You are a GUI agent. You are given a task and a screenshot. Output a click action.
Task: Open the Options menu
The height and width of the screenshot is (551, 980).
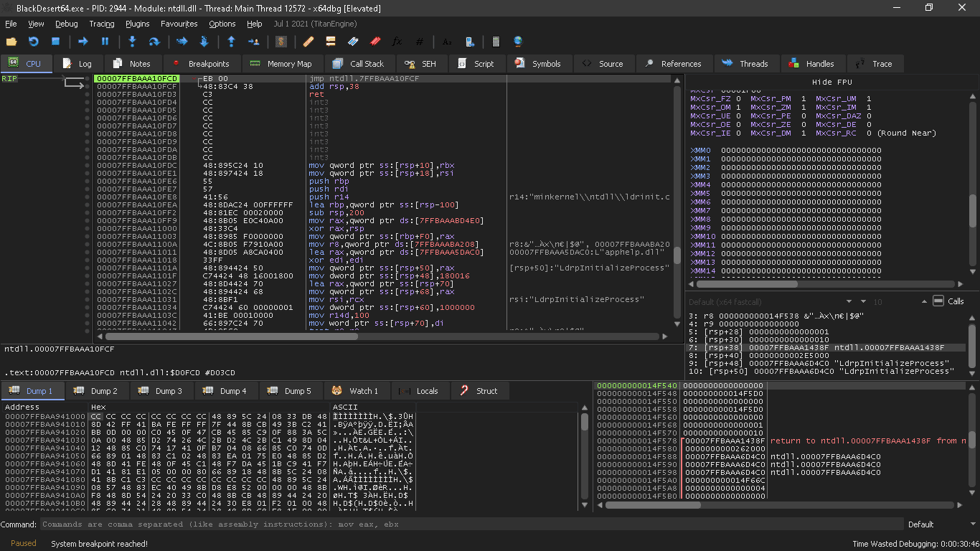(222, 24)
